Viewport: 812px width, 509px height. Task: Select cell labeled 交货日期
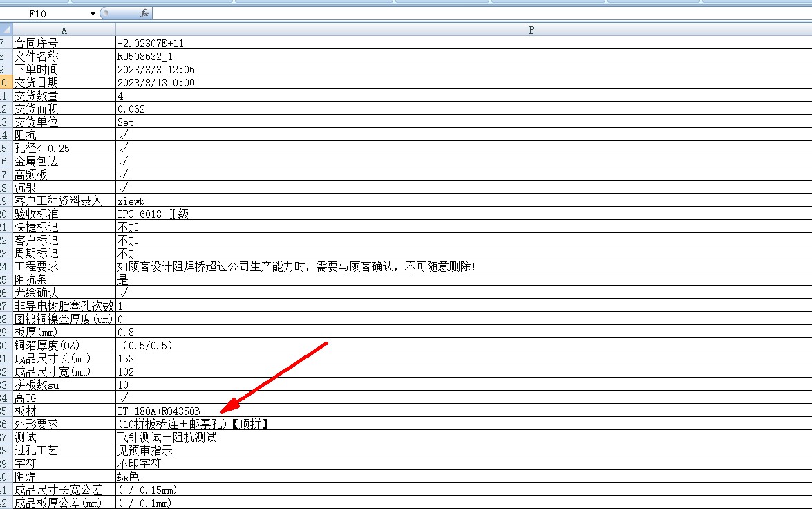pyautogui.click(x=64, y=82)
